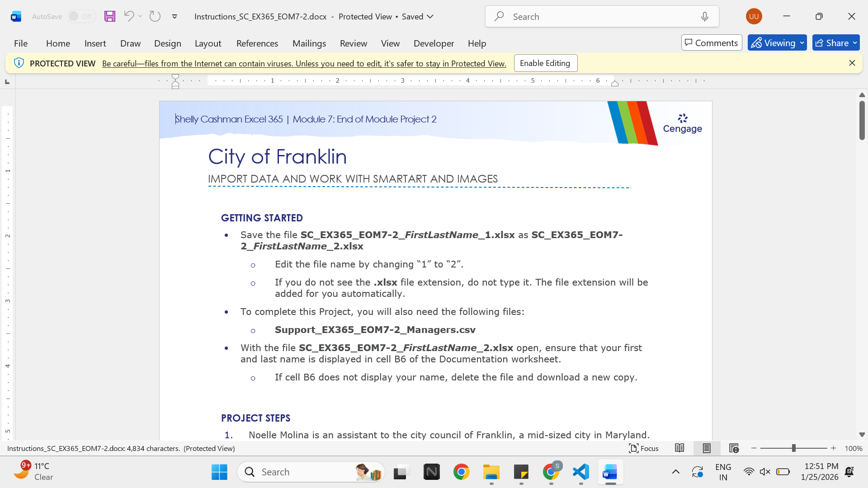Open the Mailings ribbon tab

[x=309, y=43]
